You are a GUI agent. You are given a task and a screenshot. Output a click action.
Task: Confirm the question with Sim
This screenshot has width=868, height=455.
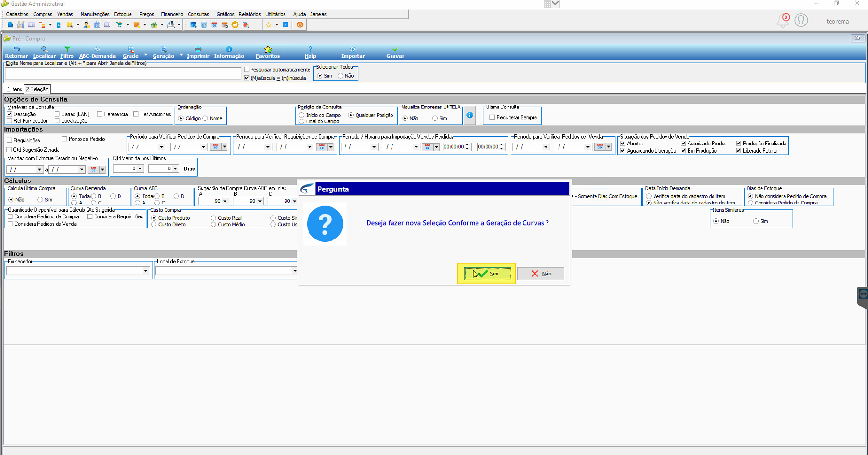[x=488, y=274]
